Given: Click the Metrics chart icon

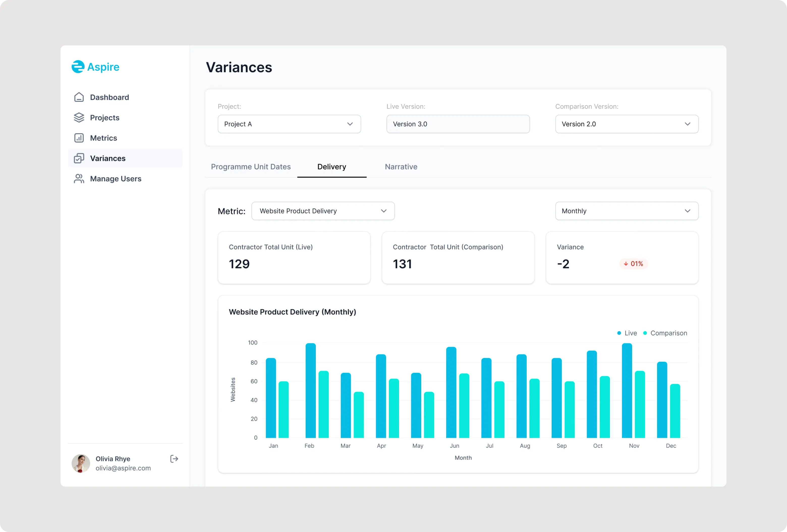Looking at the screenshot, I should point(79,138).
